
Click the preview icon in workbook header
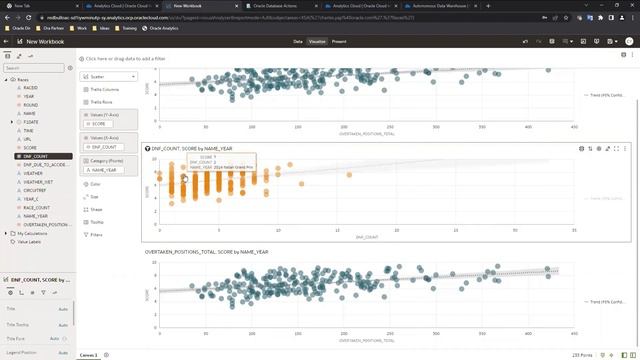tap(583, 42)
